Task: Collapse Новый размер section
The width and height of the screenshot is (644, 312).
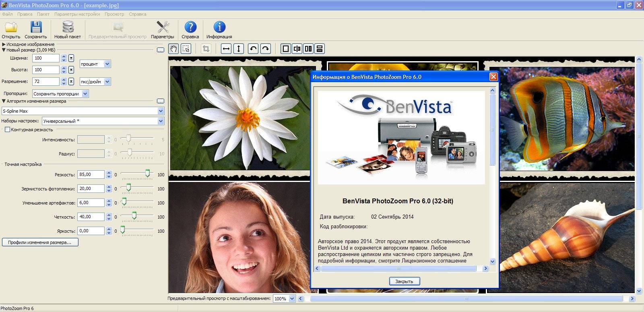Action: click(x=4, y=50)
